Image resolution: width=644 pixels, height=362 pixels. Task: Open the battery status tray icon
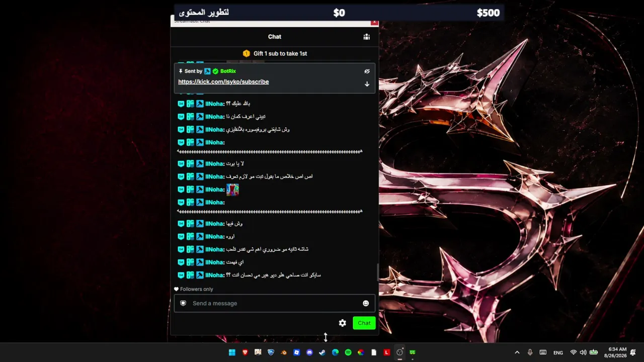click(594, 352)
